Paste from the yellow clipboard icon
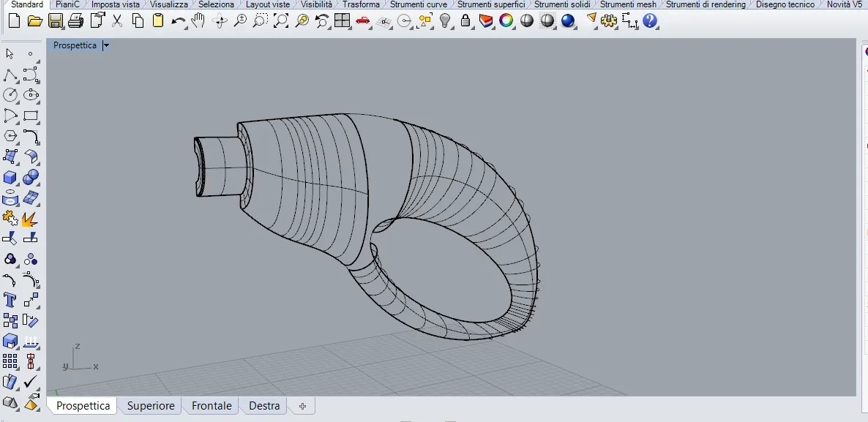868x422 pixels. (158, 21)
